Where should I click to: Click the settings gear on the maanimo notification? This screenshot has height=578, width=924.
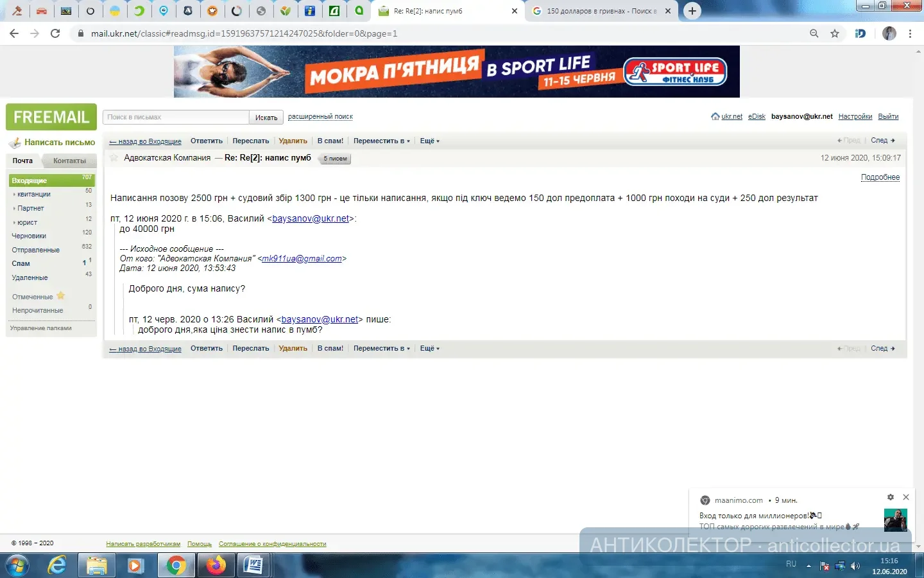point(890,497)
